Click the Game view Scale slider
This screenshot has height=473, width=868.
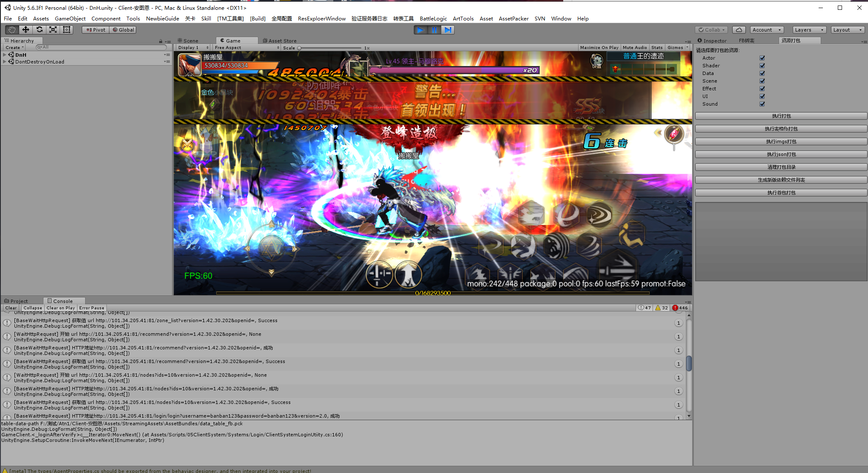[x=330, y=48]
